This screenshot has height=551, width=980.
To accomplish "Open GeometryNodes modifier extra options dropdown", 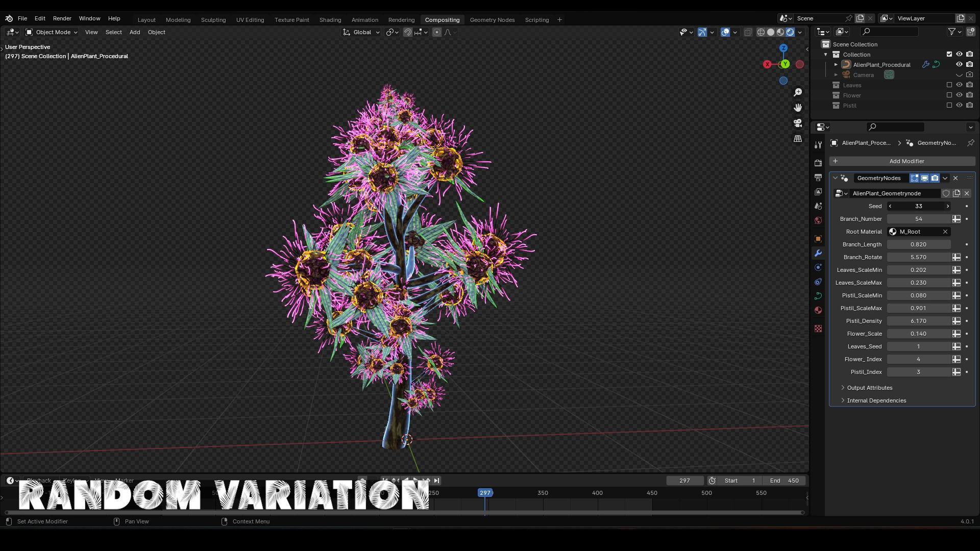I will 945,178.
